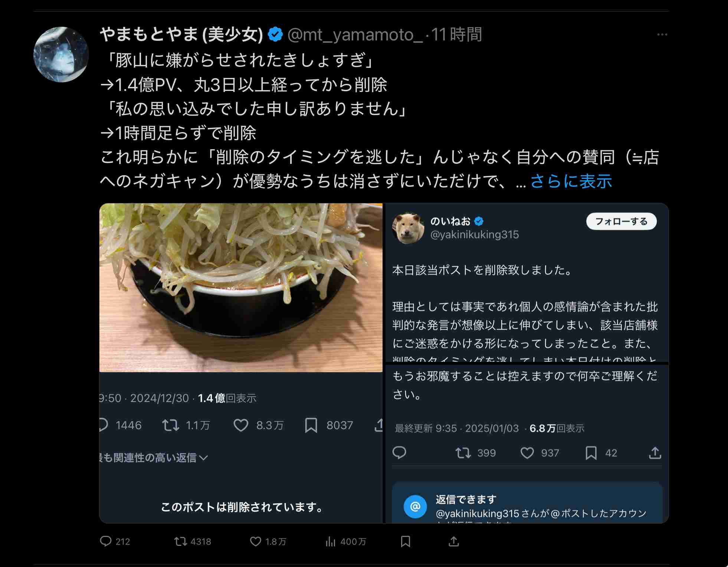The height and width of the screenshot is (567, 728).
Task: Click フォローする button in embedded screenshot
Action: coord(622,222)
